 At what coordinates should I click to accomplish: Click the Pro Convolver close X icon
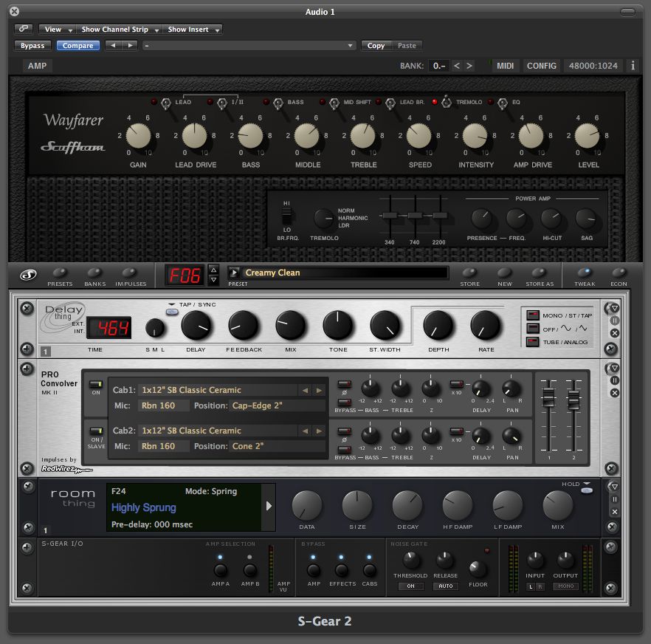(615, 393)
